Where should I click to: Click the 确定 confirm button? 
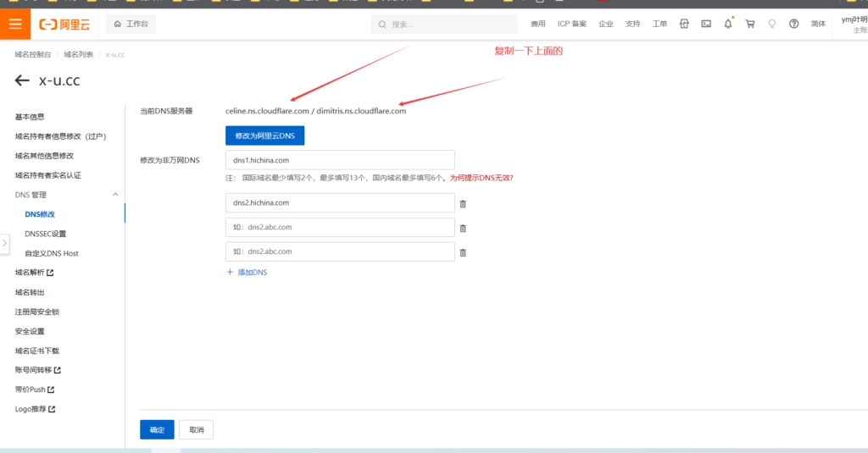click(157, 430)
